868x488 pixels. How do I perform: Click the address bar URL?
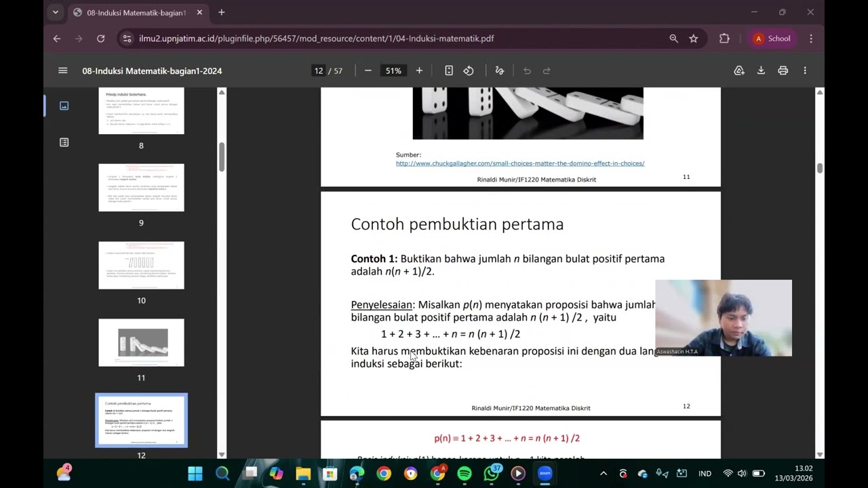tap(316, 39)
